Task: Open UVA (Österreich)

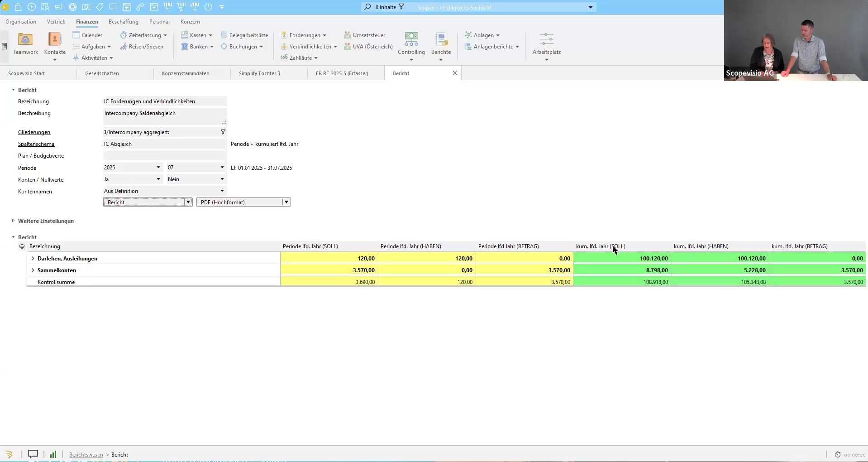Action: point(368,47)
